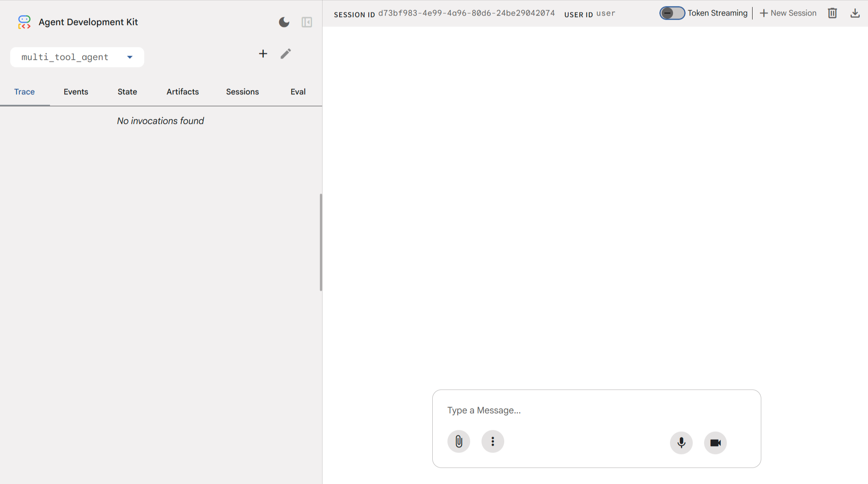Click the plus icon beside agent selector

coord(263,54)
